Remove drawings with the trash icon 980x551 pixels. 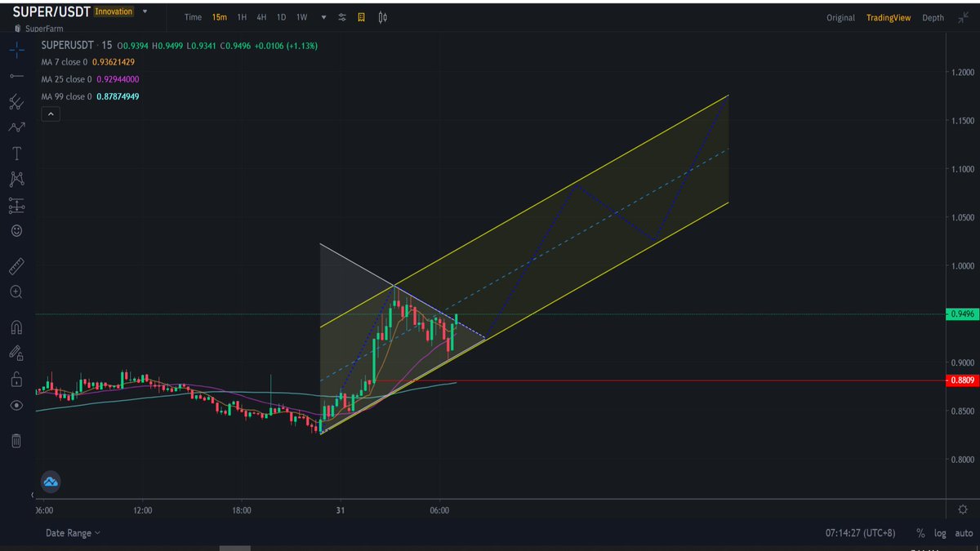pyautogui.click(x=16, y=441)
